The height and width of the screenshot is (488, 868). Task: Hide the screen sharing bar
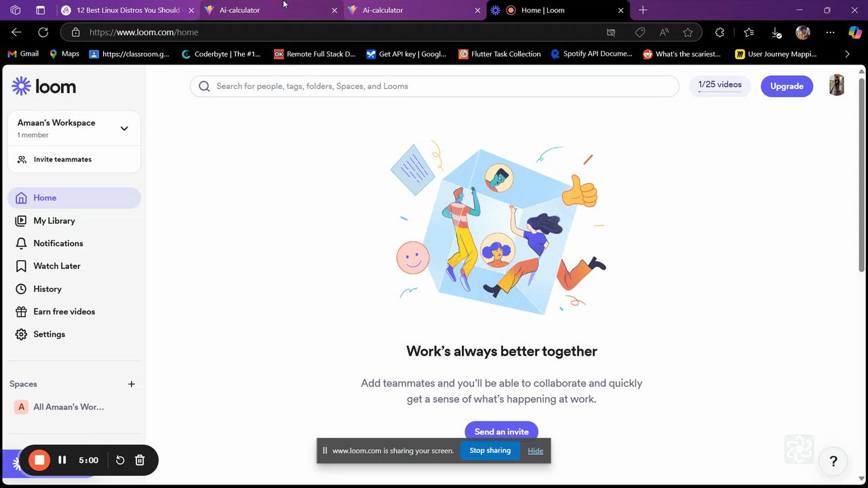tap(536, 451)
